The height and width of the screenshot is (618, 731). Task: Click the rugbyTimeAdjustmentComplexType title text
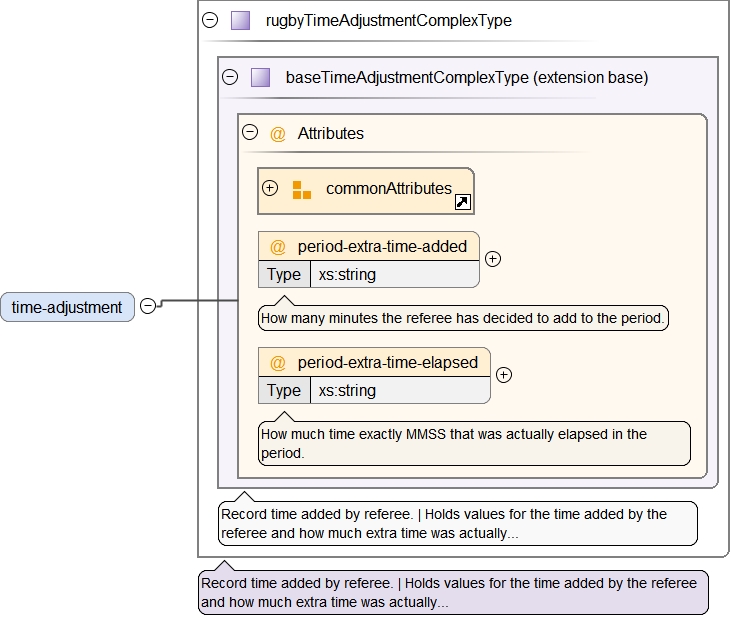(x=388, y=20)
